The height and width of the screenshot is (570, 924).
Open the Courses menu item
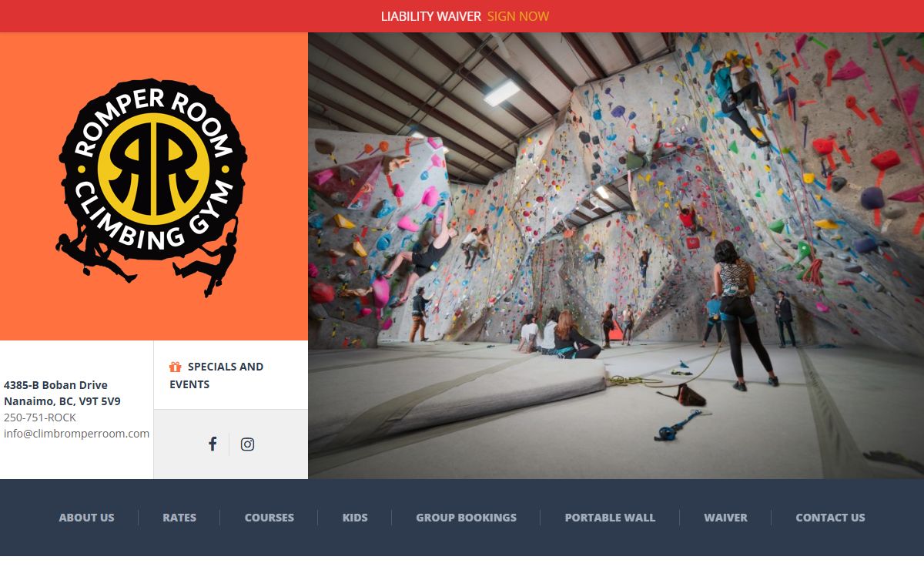tap(269, 518)
